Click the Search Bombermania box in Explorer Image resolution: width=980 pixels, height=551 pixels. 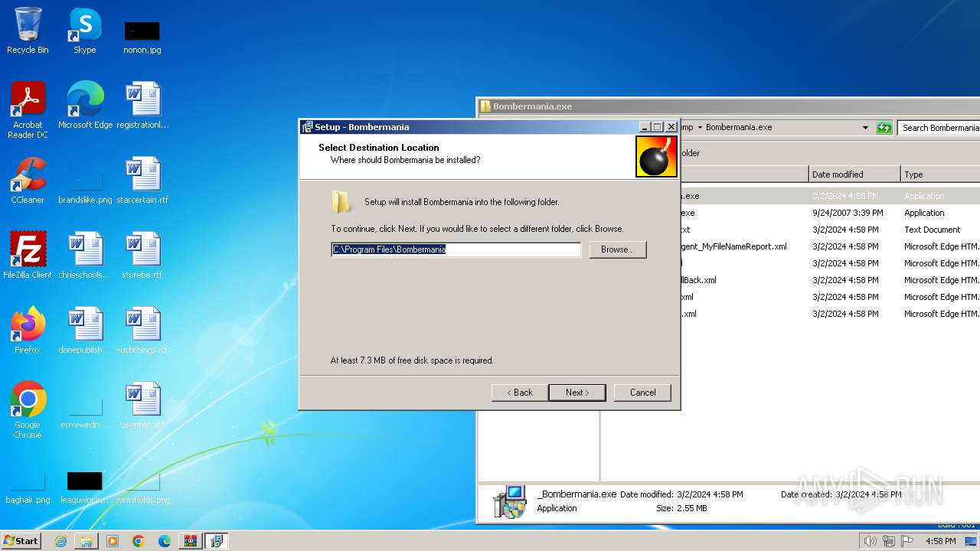point(939,128)
